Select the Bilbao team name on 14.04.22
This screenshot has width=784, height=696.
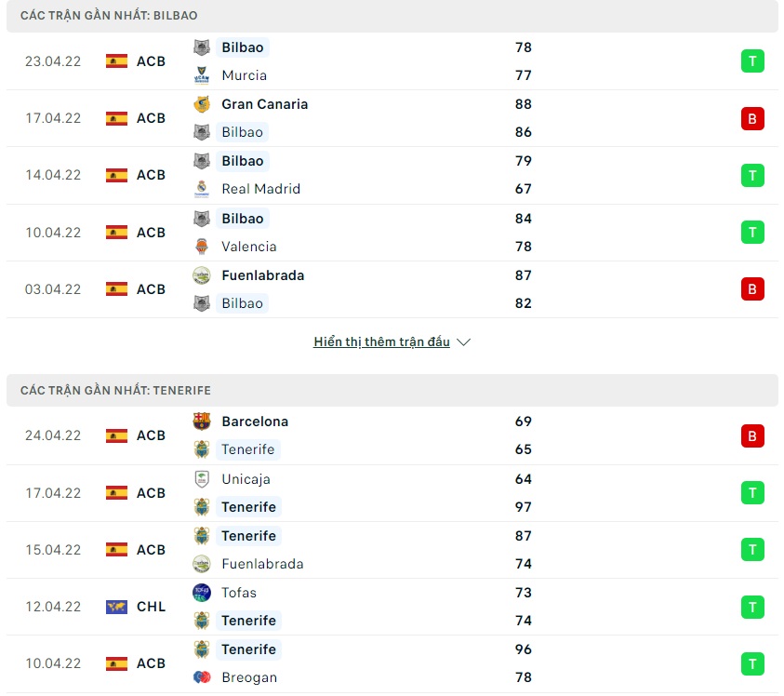click(242, 161)
